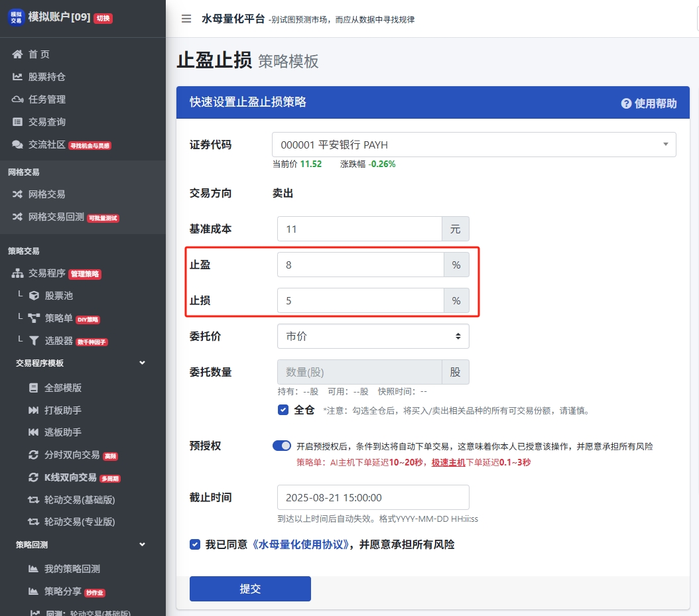Screen dimensions: 699x616
Task: Click the 网格交易 shuffle icon
Action: (17, 194)
